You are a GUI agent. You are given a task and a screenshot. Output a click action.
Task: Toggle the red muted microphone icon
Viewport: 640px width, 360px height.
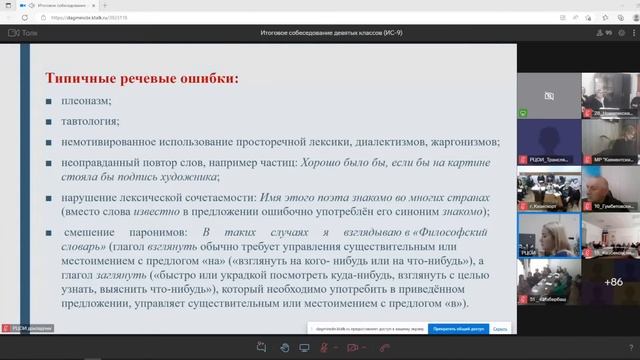point(324,347)
